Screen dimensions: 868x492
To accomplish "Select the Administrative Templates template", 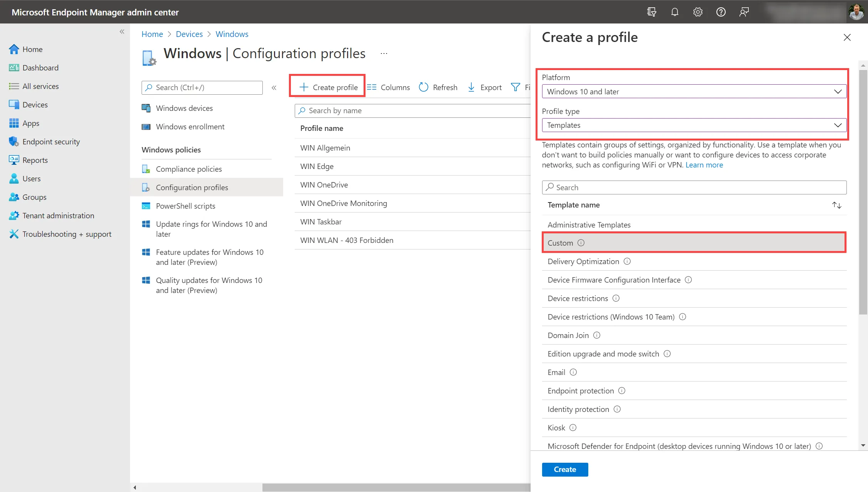I will click(x=589, y=225).
